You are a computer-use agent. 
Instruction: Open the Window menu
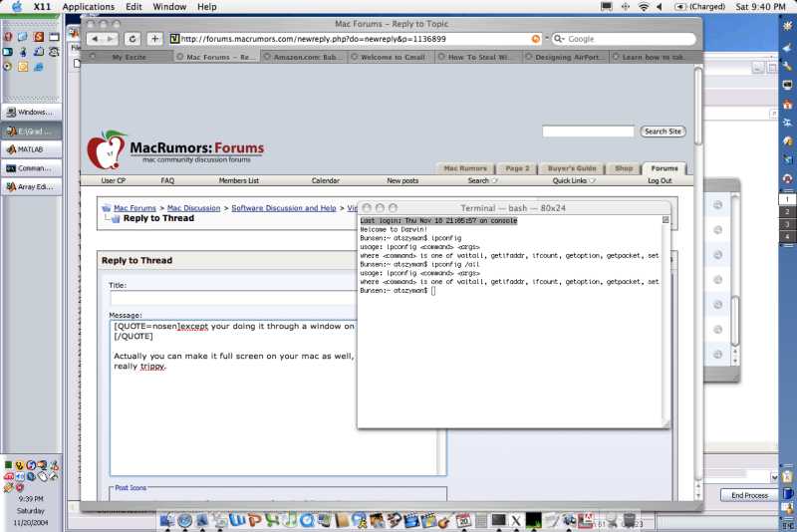[169, 7]
